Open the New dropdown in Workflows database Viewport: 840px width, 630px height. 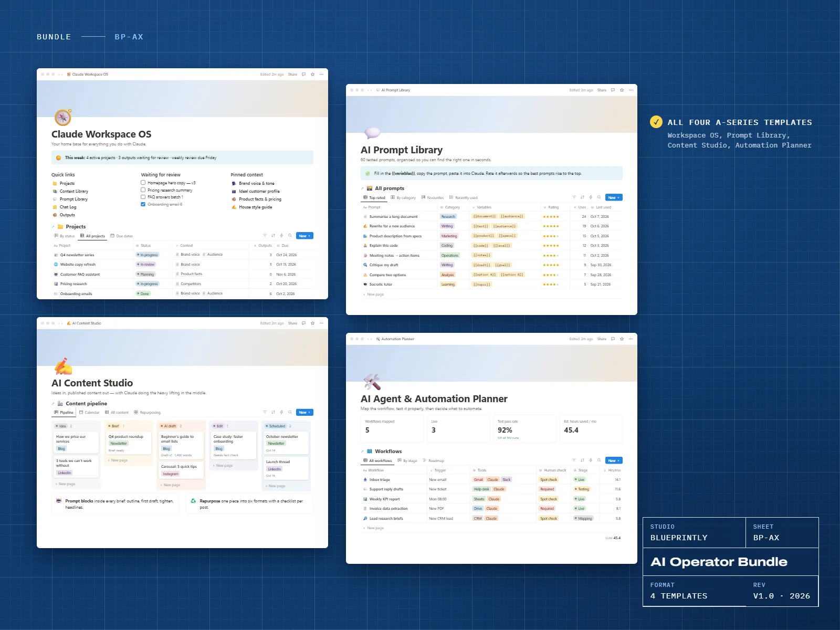(x=614, y=460)
